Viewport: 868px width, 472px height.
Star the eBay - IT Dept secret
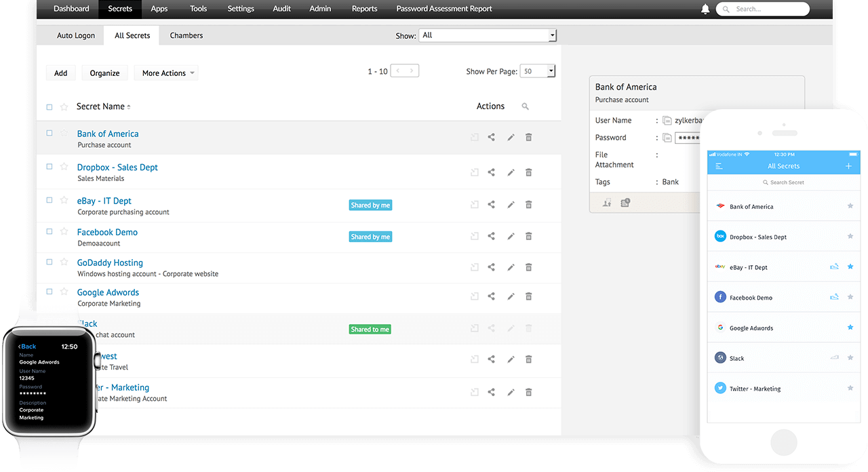(x=64, y=200)
